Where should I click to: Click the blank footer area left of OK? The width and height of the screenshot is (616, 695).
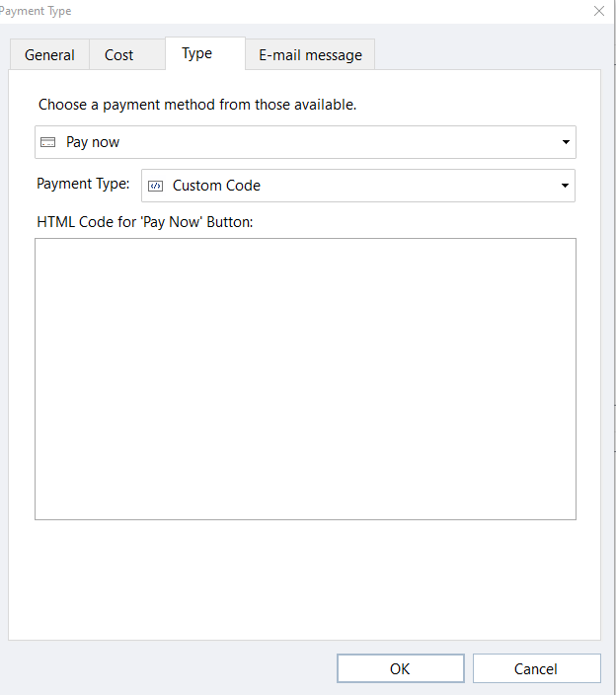pyautogui.click(x=169, y=668)
